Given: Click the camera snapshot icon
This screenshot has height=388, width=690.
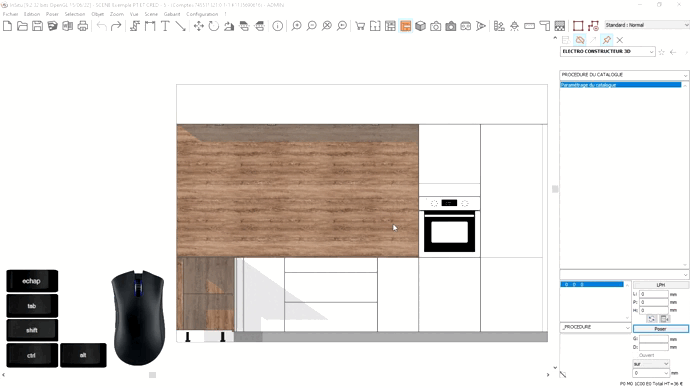Looking at the screenshot, I should click(x=436, y=26).
